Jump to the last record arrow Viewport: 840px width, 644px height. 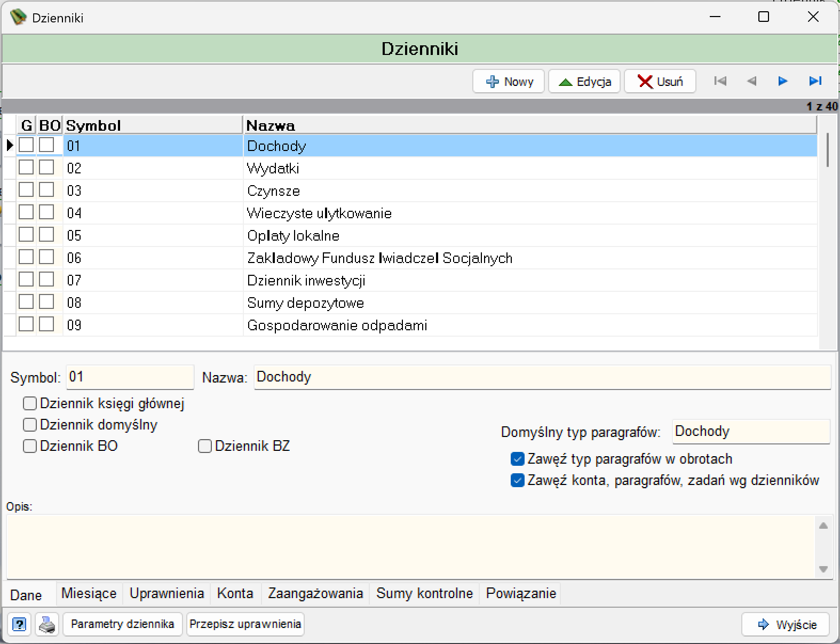coord(815,81)
